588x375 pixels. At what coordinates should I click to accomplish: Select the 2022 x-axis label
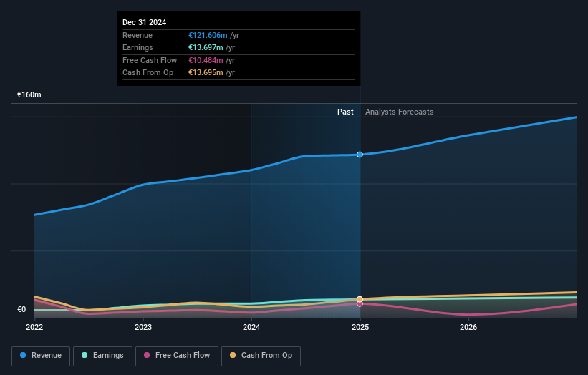(x=34, y=327)
